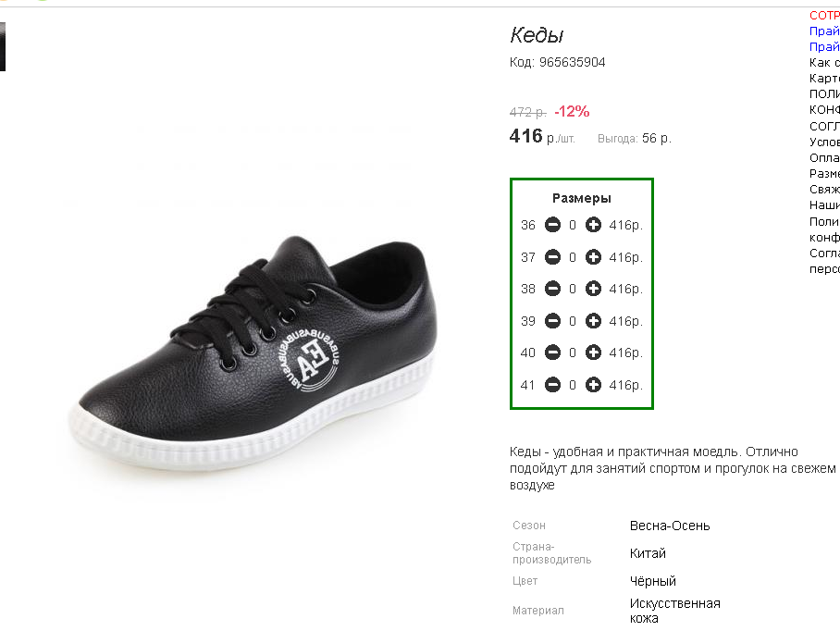Image resolution: width=840 pixels, height=631 pixels.
Task: Increase quantity for size 39
Action: 593,321
